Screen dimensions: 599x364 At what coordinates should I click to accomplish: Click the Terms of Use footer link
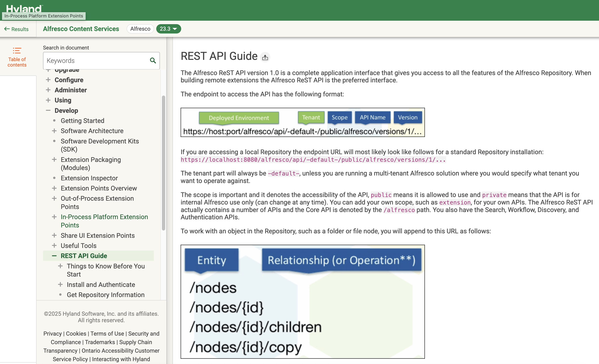click(x=107, y=334)
